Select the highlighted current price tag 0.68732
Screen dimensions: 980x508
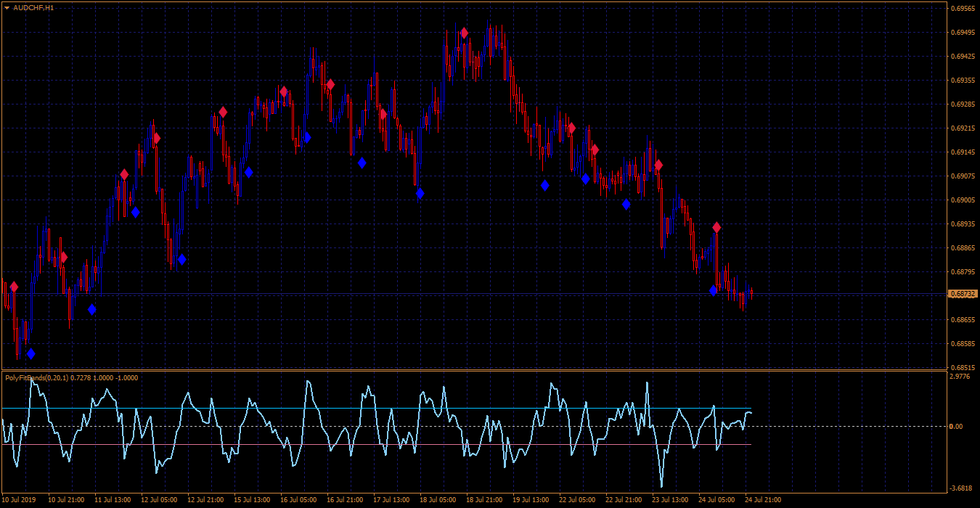[963, 294]
